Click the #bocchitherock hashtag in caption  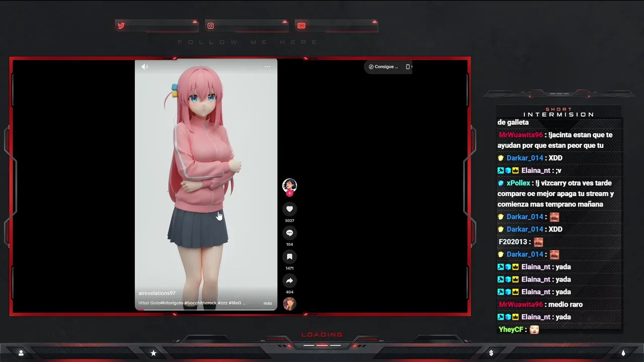click(200, 303)
